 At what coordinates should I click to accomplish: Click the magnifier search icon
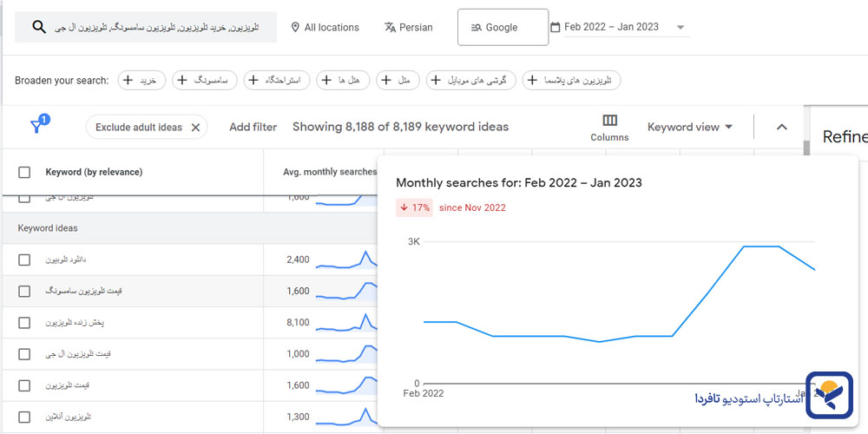39,27
